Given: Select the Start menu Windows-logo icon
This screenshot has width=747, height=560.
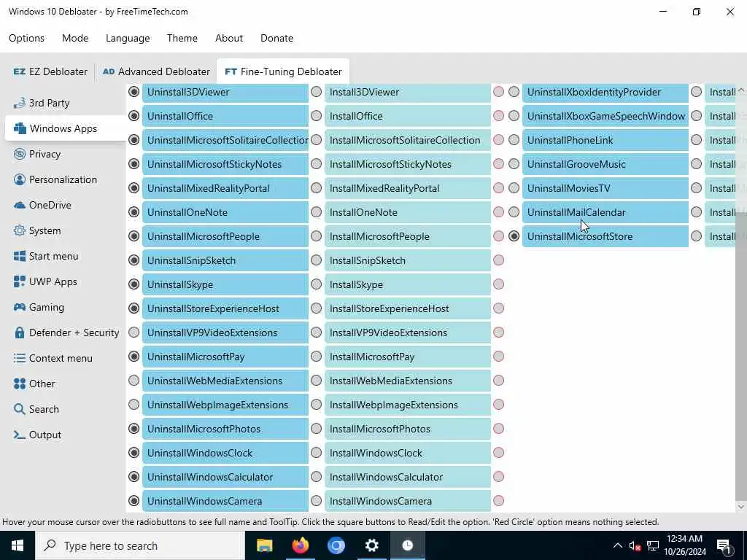Looking at the screenshot, I should [x=20, y=256].
